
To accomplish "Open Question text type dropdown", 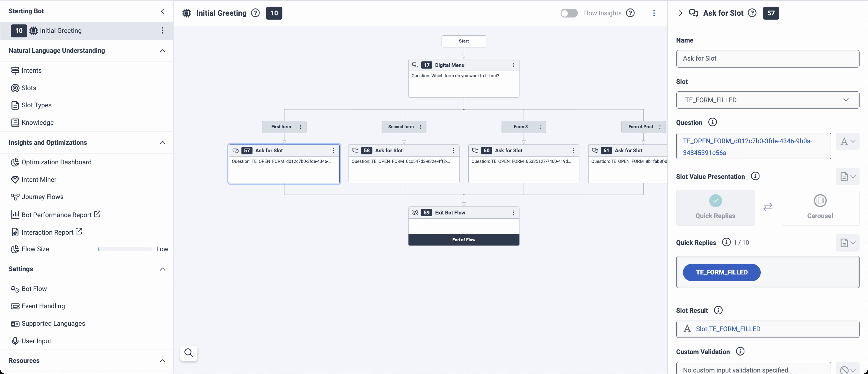I will pos(847,141).
